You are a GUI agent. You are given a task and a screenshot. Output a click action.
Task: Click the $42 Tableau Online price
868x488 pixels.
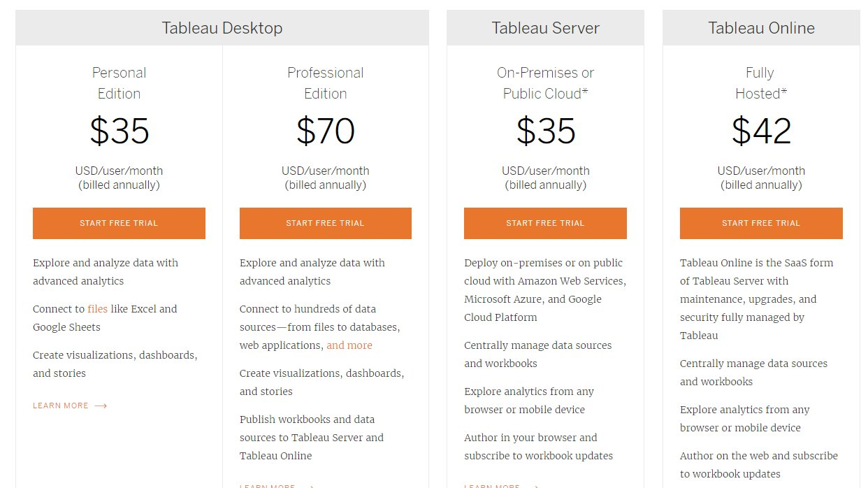(x=761, y=131)
